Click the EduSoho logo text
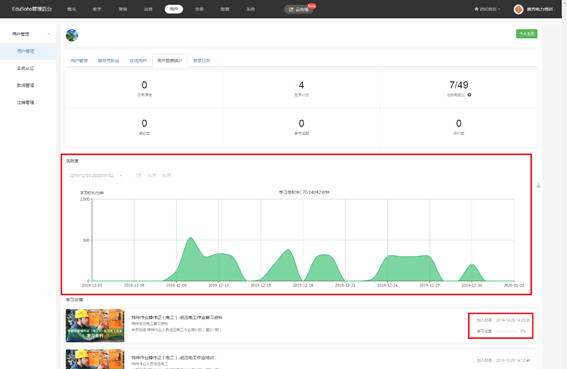 [31, 9]
